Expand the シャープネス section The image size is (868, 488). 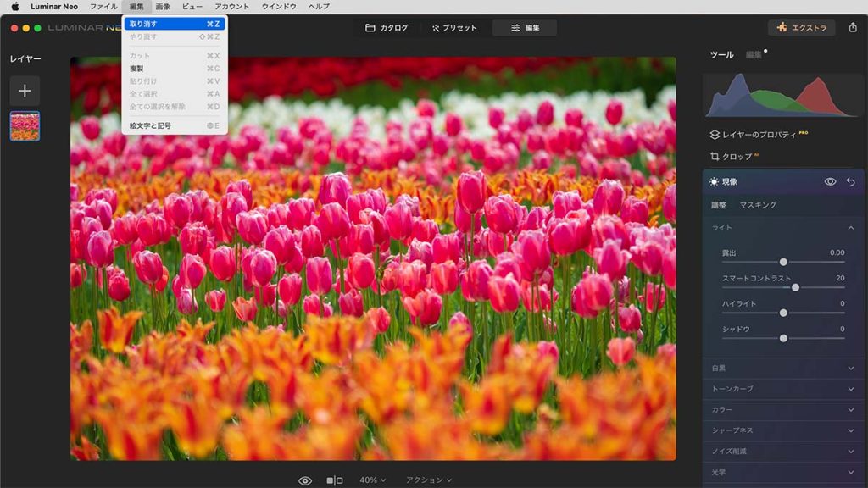coord(782,430)
